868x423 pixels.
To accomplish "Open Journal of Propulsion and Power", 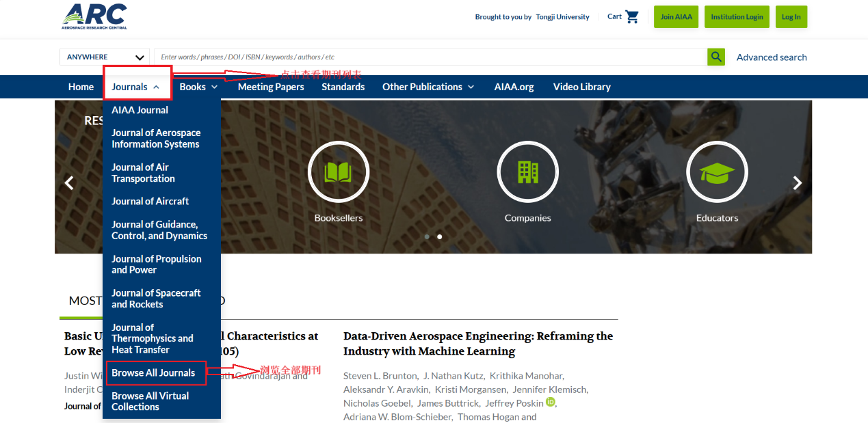I will click(x=157, y=264).
